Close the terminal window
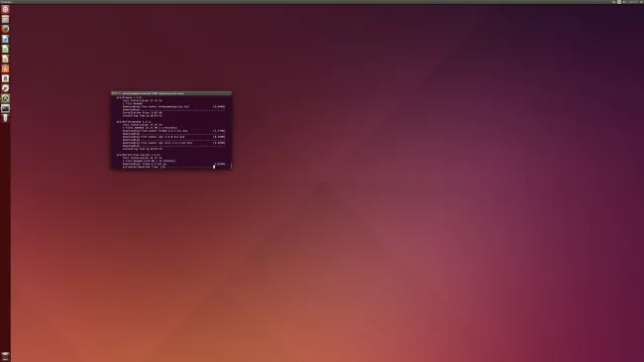 (113, 93)
